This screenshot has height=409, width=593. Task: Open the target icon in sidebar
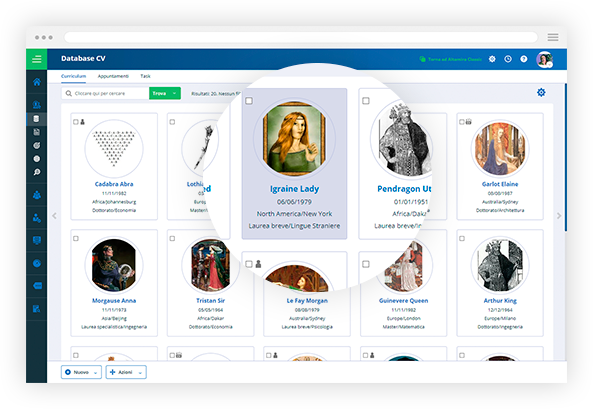click(37, 145)
